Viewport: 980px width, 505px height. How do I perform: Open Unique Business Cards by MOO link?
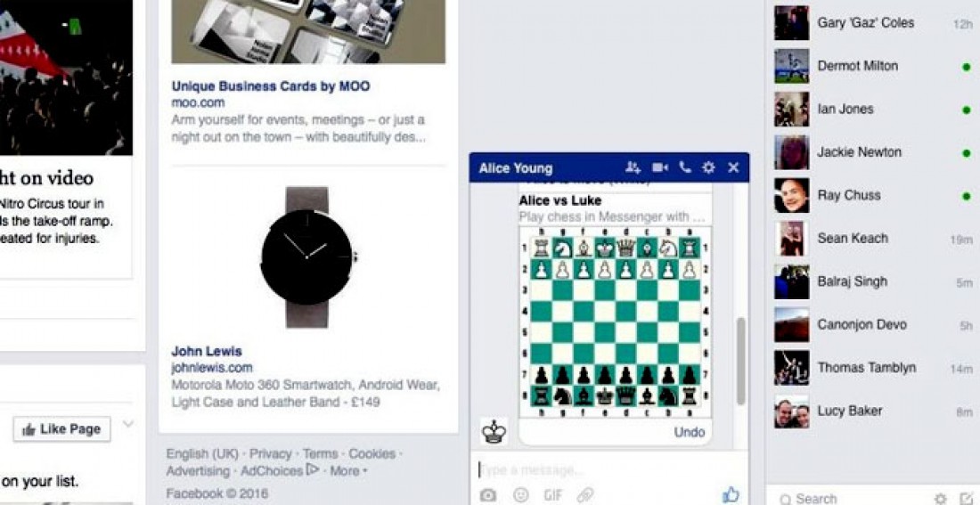tap(271, 86)
